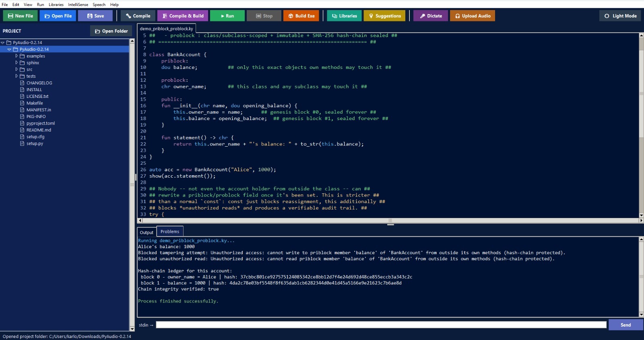Screen dimensions: 644x340
Task: Open LICENSE.txt in the tree
Action: coord(37,96)
